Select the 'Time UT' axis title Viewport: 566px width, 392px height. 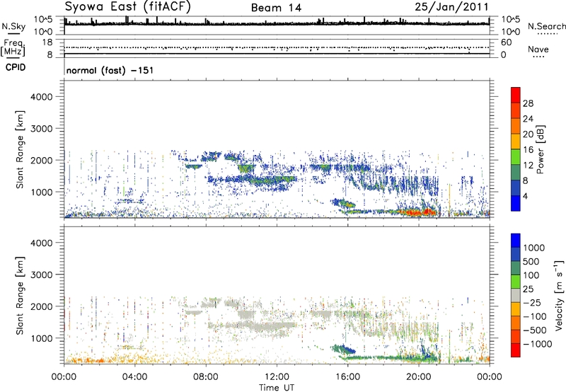coord(277,387)
